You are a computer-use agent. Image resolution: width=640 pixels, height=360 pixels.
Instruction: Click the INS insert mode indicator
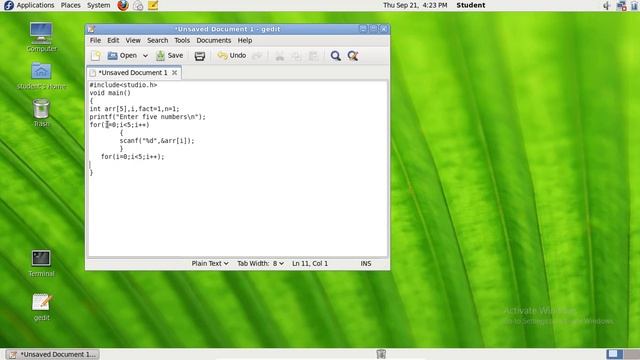pos(366,264)
